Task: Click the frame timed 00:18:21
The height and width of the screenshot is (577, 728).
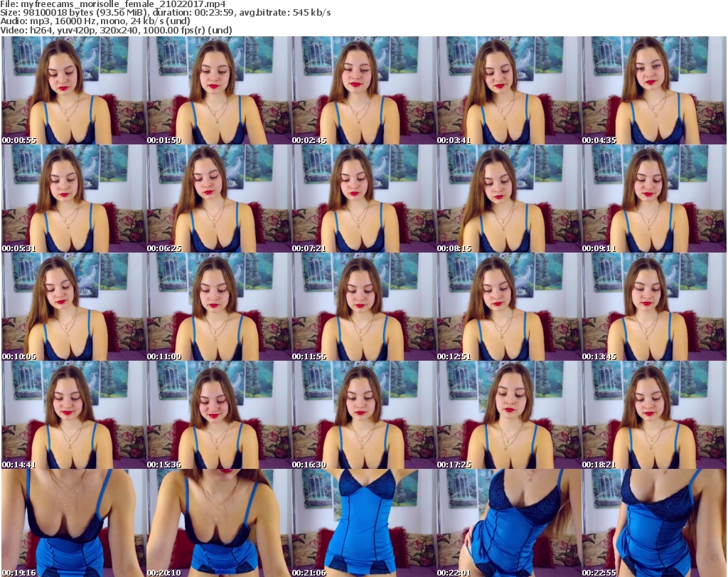Action: (654, 415)
